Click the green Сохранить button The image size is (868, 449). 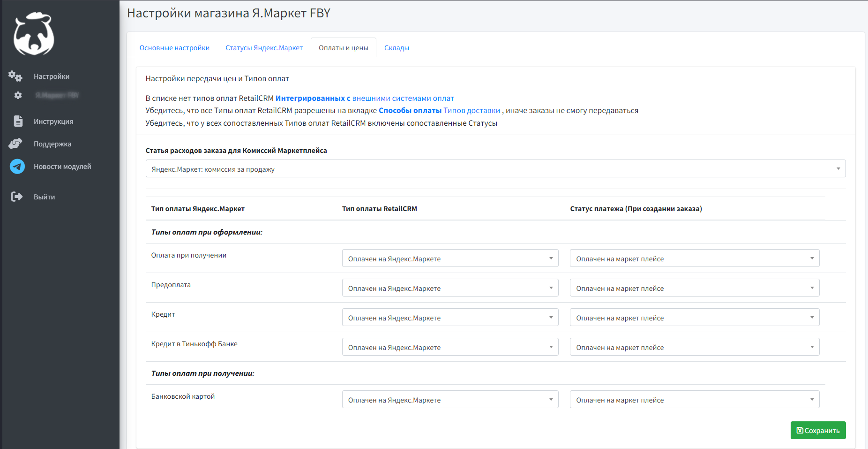(x=818, y=430)
